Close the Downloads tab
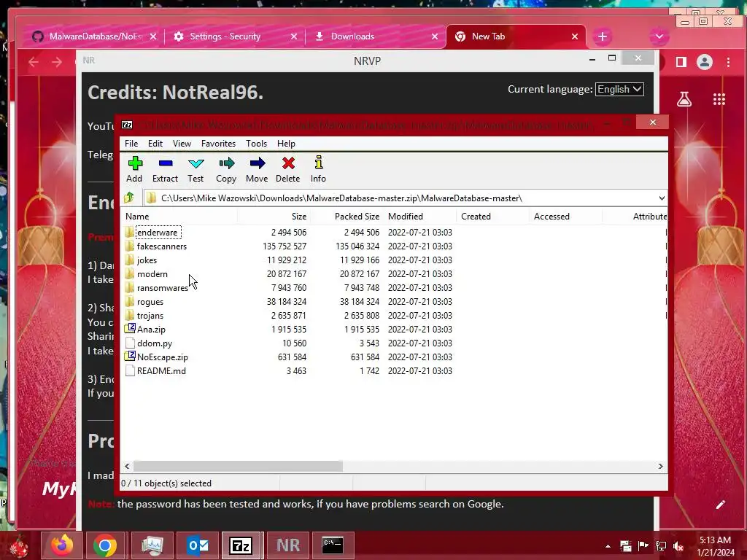Image resolution: width=747 pixels, height=560 pixels. tap(435, 36)
